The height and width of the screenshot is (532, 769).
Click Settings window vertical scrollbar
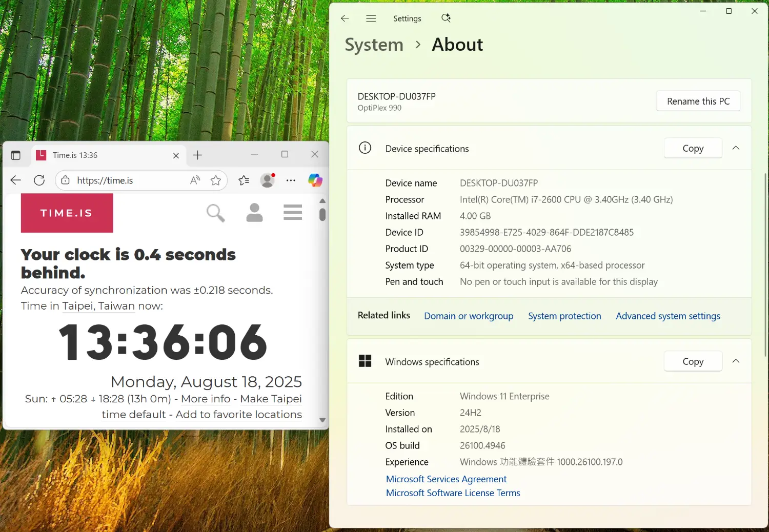click(765, 264)
